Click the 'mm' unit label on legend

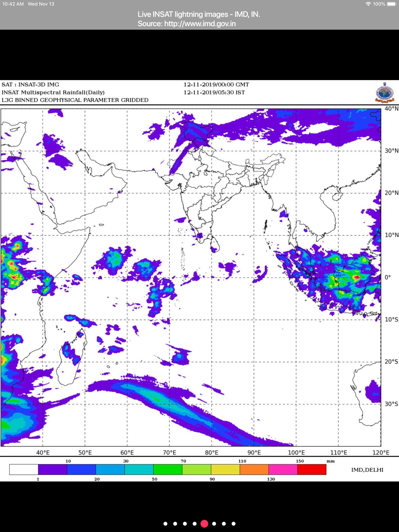[331, 461]
